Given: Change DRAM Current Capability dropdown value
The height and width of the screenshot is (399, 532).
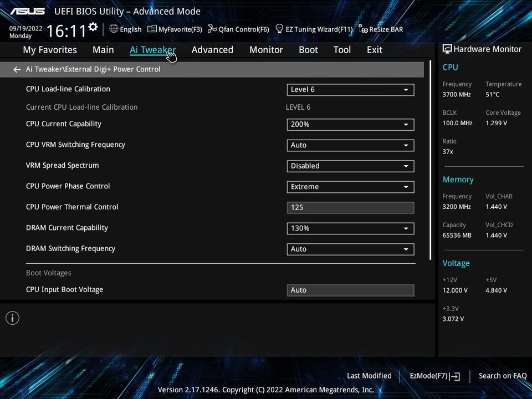Looking at the screenshot, I should click(350, 228).
